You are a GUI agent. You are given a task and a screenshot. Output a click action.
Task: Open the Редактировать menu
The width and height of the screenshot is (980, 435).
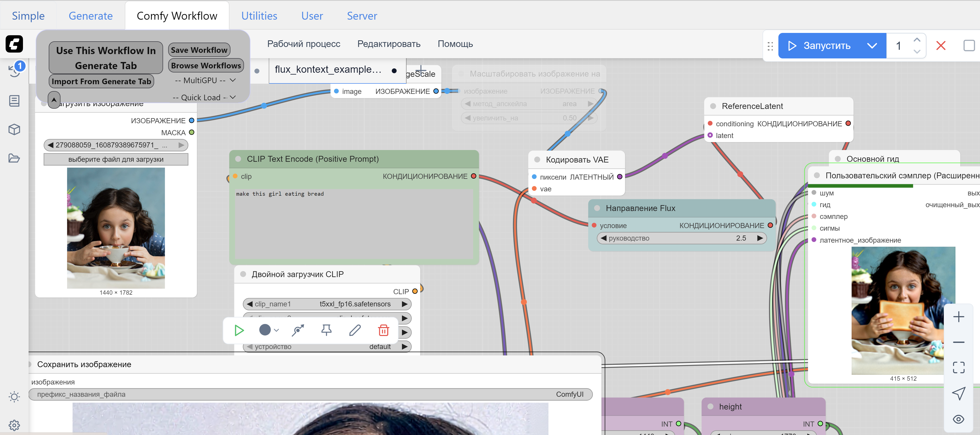tap(388, 44)
